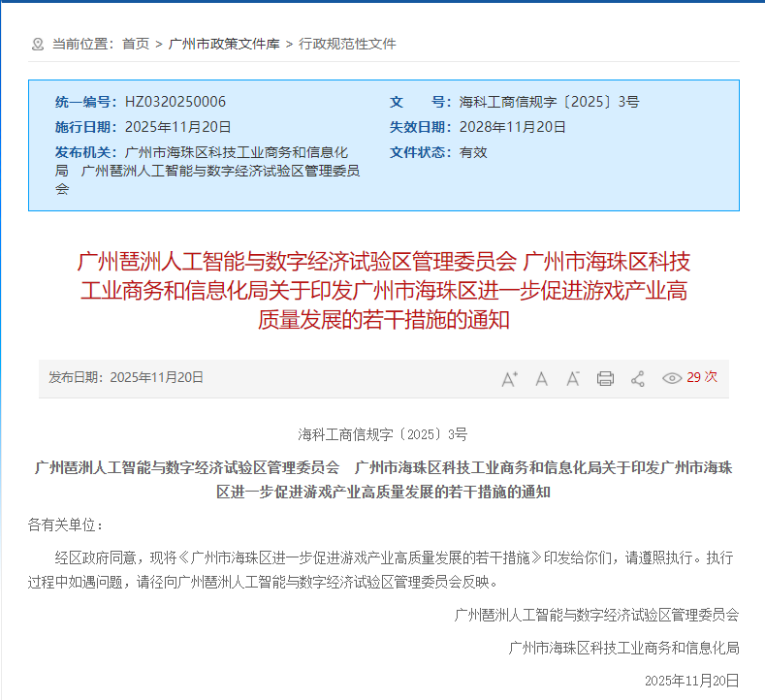Click the location pin icon in breadcrumb
765x700 pixels.
point(38,44)
